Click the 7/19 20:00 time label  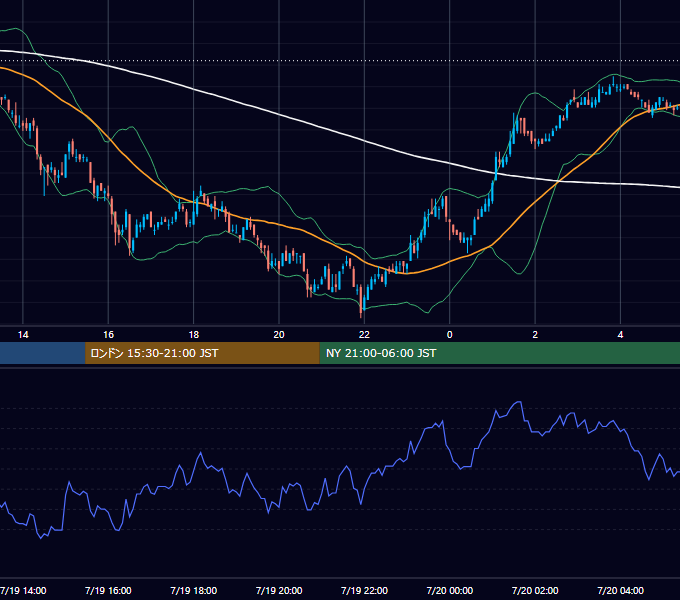(x=279, y=590)
